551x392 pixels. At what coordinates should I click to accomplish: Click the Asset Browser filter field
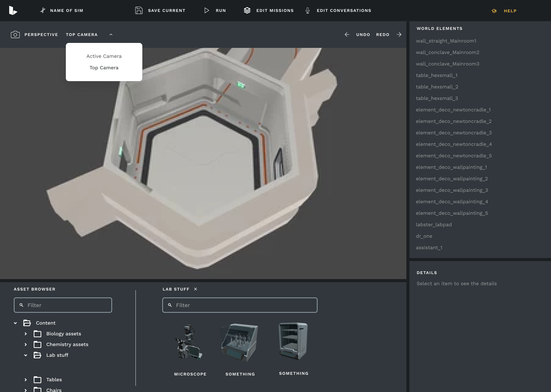click(63, 305)
